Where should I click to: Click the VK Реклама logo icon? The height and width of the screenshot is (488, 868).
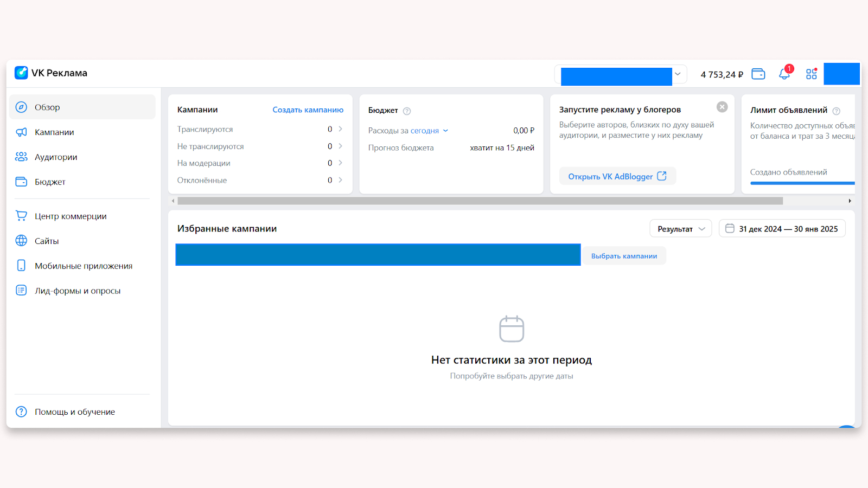tap(21, 73)
